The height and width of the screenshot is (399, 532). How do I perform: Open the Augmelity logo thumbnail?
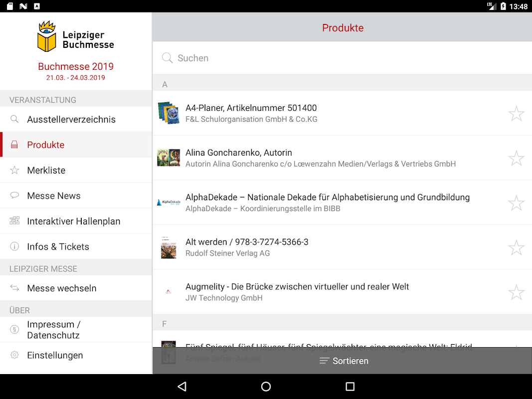169,291
